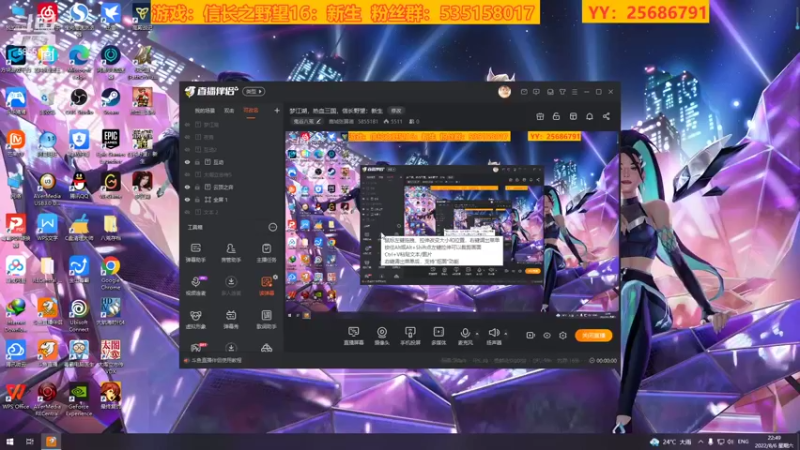800x450 pixels.
Task: Hide the fourth layer with eye icon
Action: (187, 162)
